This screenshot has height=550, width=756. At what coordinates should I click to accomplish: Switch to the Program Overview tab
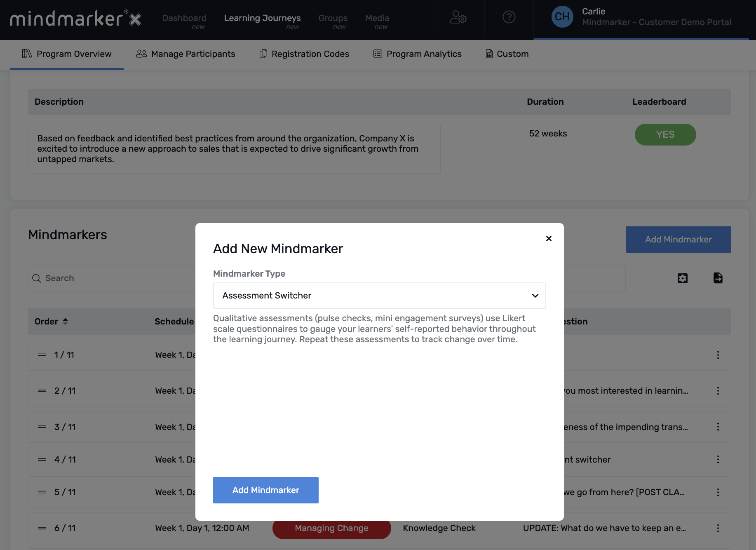67,54
